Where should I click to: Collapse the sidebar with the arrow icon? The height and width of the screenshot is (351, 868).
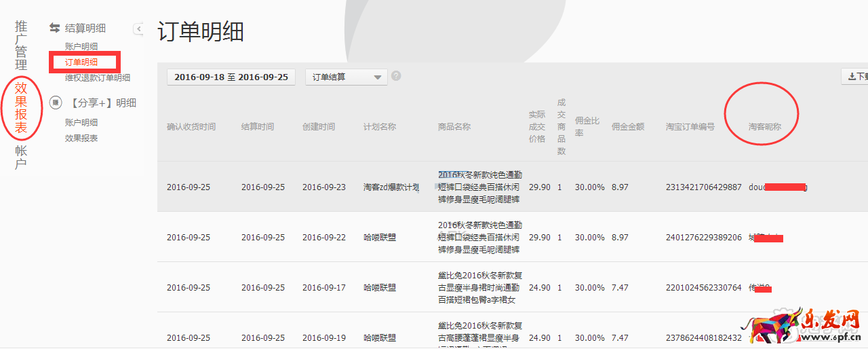click(139, 29)
